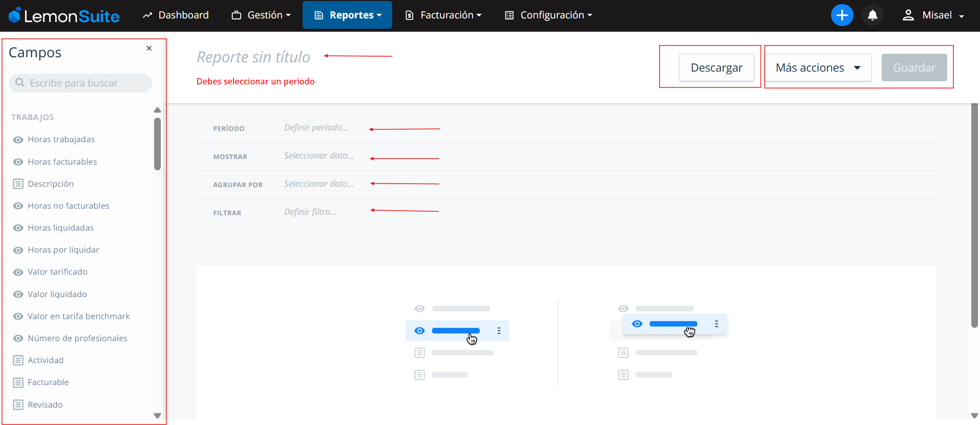The width and height of the screenshot is (980, 425).
Task: Click the Campos list scroll down arrow
Action: (157, 416)
